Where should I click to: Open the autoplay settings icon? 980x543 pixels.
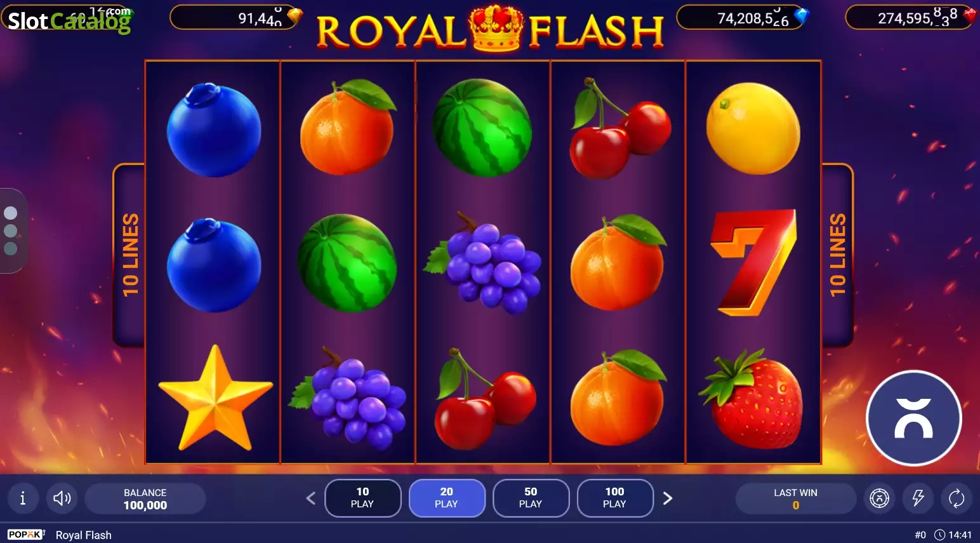click(x=879, y=499)
